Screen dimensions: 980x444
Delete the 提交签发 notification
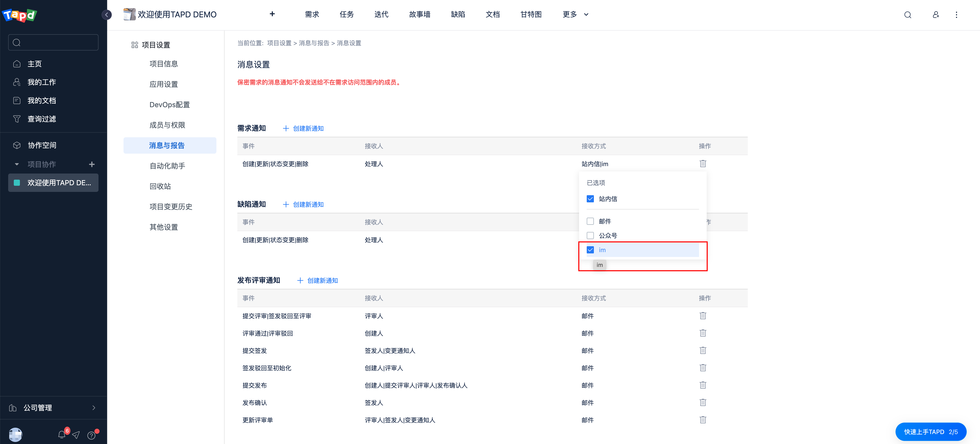click(702, 350)
